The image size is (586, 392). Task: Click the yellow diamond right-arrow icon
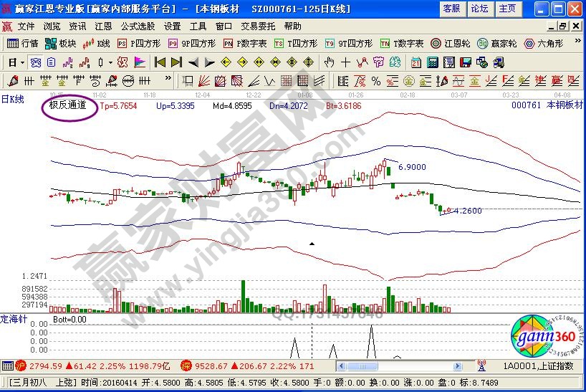click(242, 62)
